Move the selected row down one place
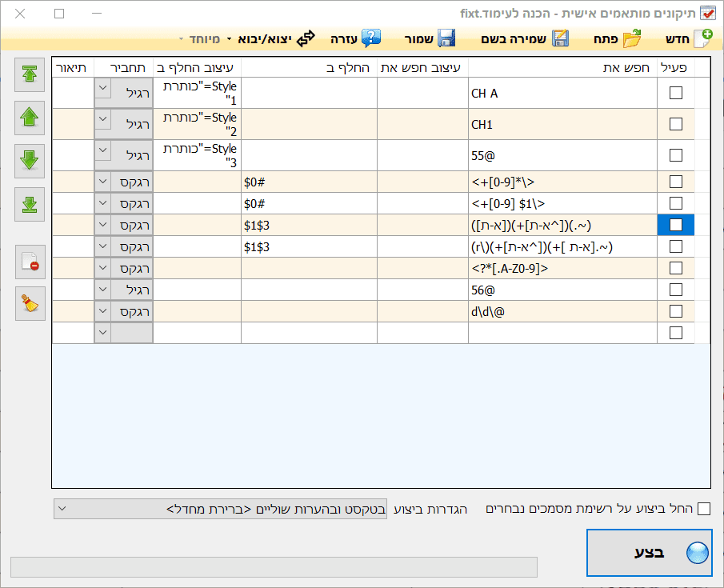 30,161
